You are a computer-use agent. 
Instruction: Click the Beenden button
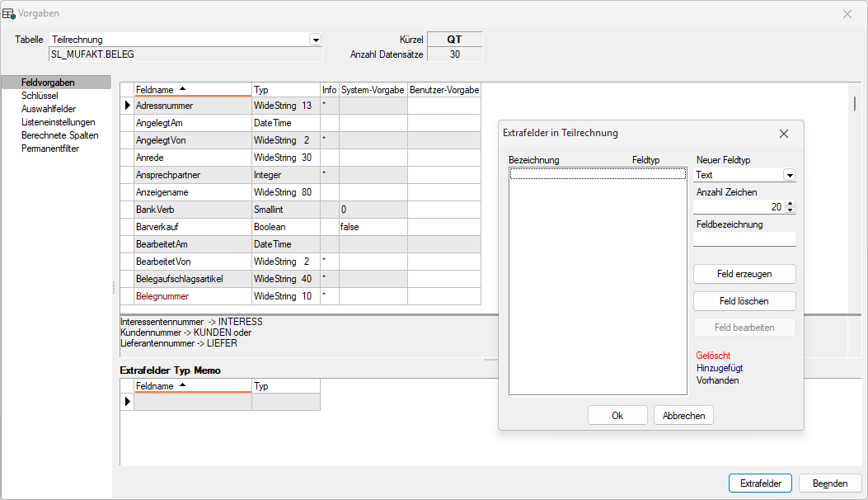coord(830,483)
